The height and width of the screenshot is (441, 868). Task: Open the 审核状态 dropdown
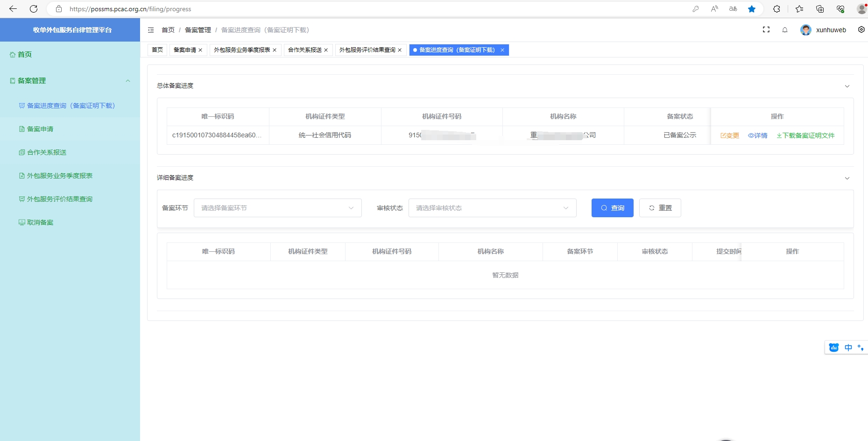point(492,208)
